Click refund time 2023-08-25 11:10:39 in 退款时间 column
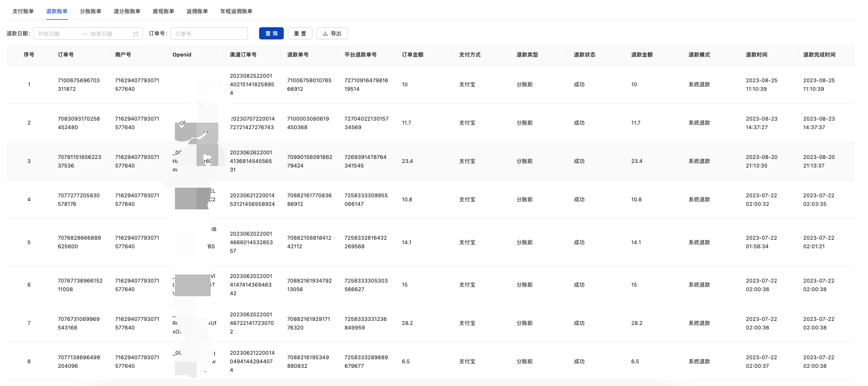This screenshot has width=868, height=386. pyautogui.click(x=762, y=84)
